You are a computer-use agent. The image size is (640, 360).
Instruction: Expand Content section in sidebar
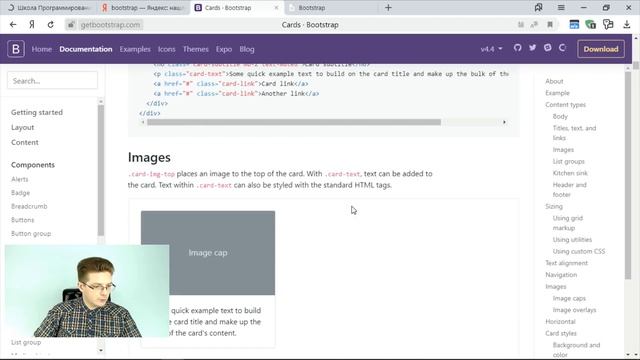click(x=24, y=142)
